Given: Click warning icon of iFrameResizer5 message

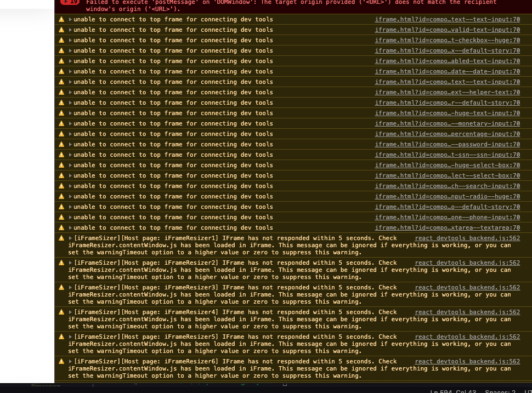Looking at the screenshot, I should (61, 337).
